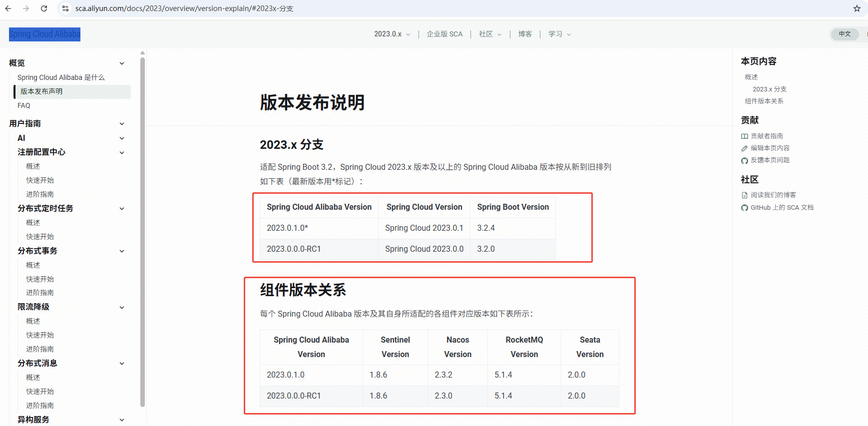Expand the 社区 navigation dropdown

coord(490,34)
